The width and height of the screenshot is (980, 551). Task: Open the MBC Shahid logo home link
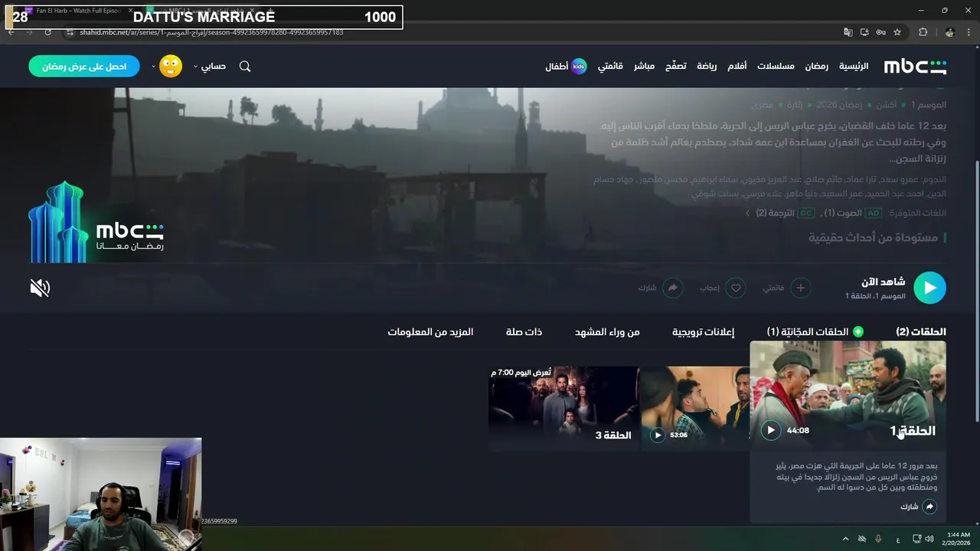click(915, 67)
